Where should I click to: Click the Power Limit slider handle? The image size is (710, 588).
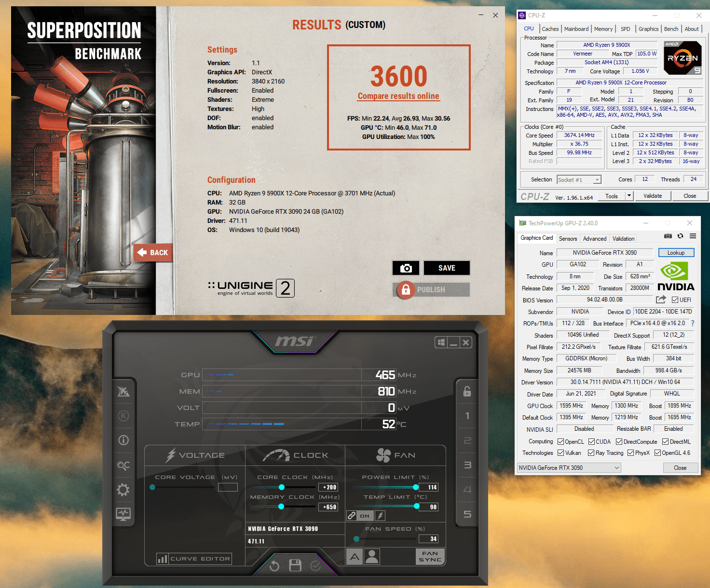(417, 487)
